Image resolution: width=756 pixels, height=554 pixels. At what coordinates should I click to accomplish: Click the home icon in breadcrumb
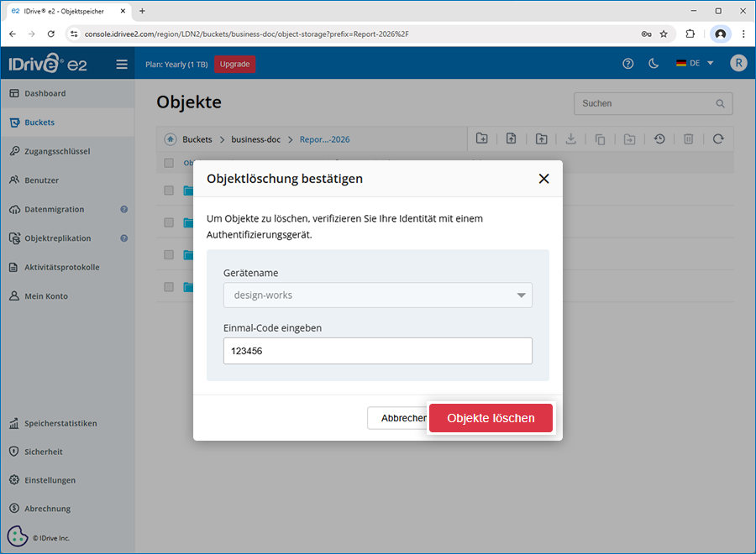click(x=170, y=139)
